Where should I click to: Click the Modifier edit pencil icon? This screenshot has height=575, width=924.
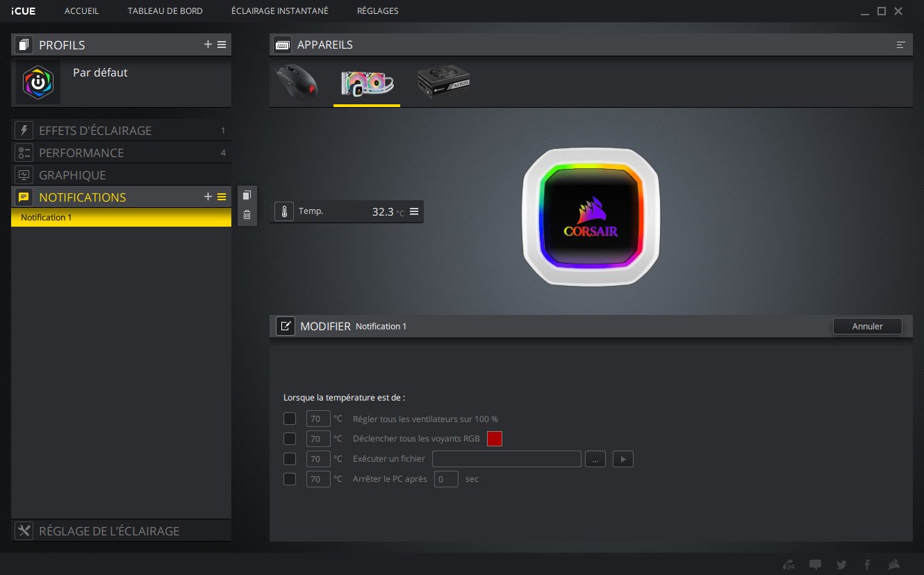(286, 326)
